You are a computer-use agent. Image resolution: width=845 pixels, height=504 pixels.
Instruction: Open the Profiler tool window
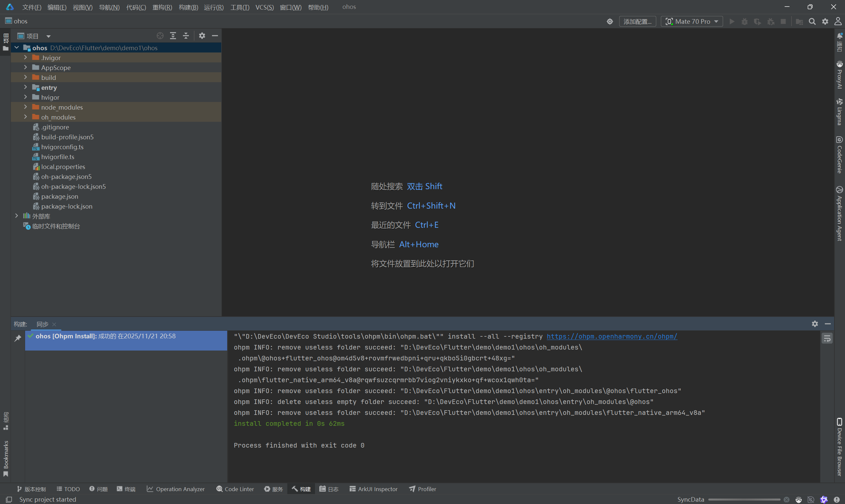422,489
